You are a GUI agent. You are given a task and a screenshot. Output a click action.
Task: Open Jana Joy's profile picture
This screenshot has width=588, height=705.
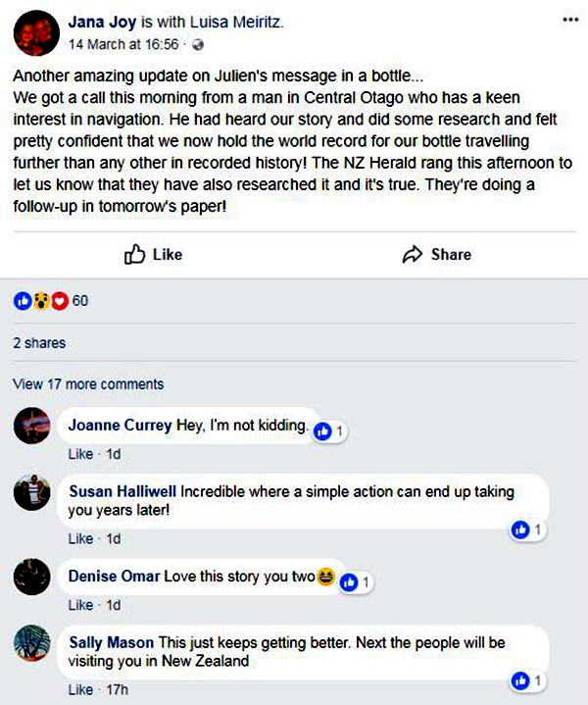[x=33, y=30]
